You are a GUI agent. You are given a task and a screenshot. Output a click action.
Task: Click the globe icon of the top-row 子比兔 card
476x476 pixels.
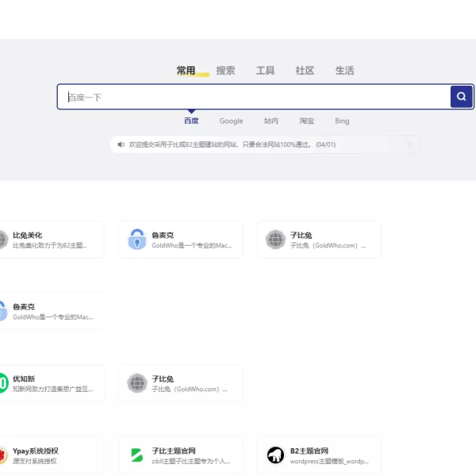(x=275, y=240)
